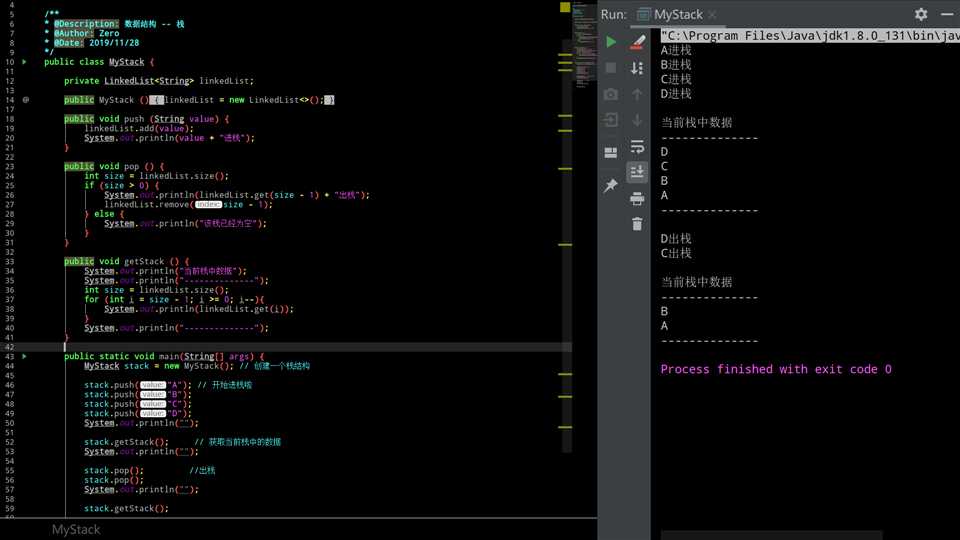This screenshot has width=960, height=540.
Task: Click the console horizontal scrollbar
Action: 771,535
